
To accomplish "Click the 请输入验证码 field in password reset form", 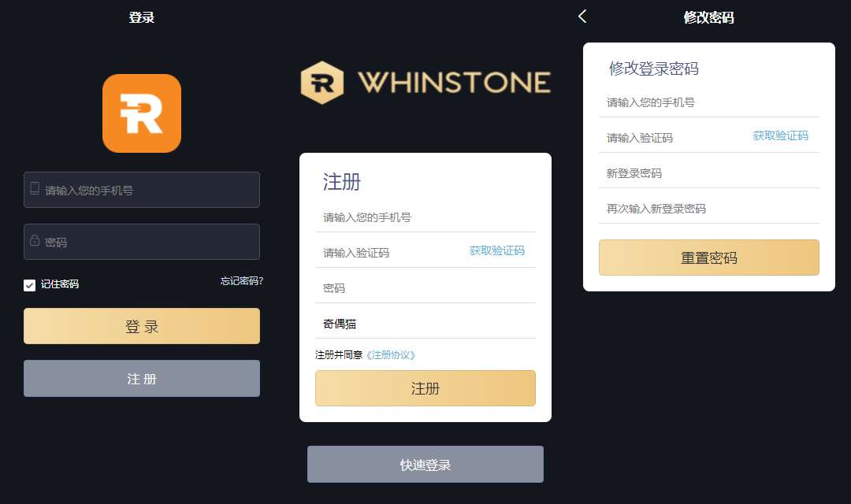I will (x=674, y=138).
